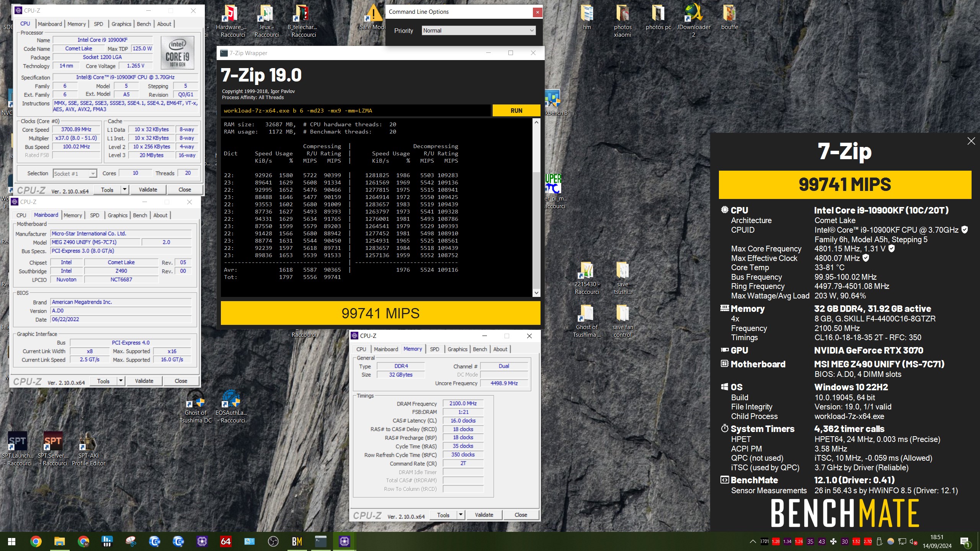Image resolution: width=980 pixels, height=551 pixels.
Task: Open the EOSAuthLauncher shortcut icon
Action: pos(231,406)
